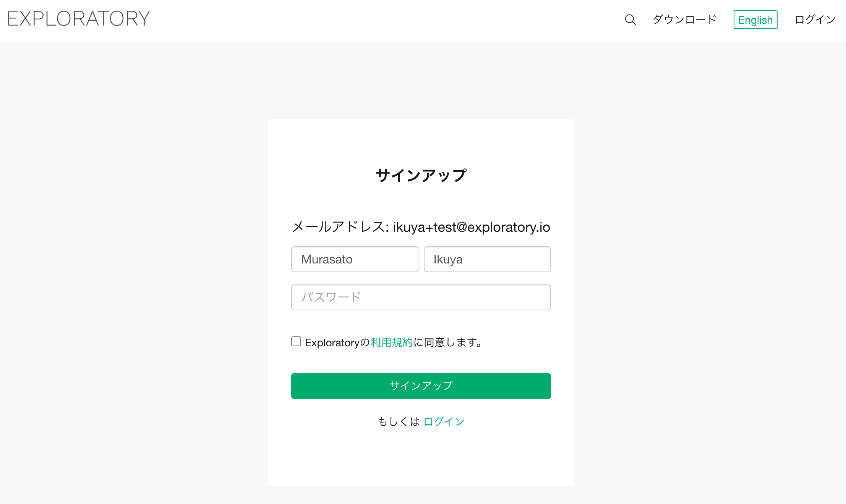
Task: Open the EXPLORATORY logo home link
Action: tap(79, 19)
